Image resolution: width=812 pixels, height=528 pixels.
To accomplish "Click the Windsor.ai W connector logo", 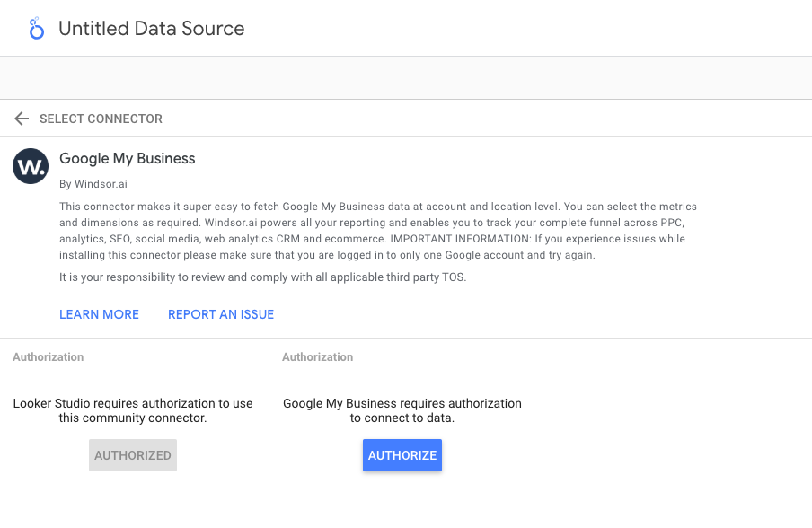I will [31, 166].
